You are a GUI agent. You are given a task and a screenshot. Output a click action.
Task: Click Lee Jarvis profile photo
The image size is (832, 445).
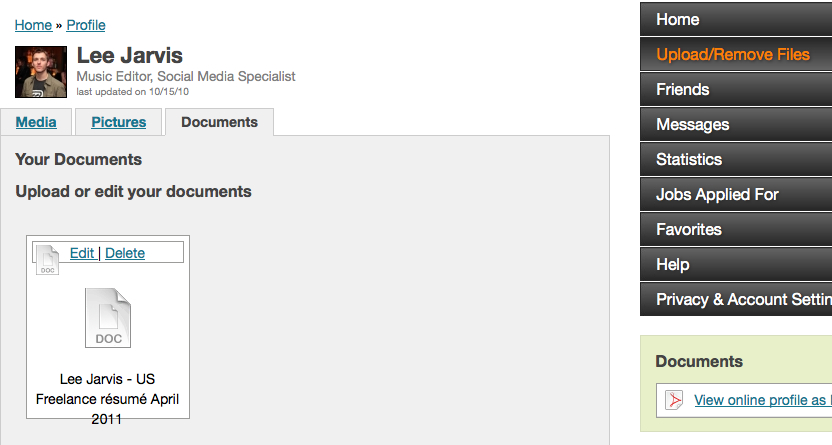pyautogui.click(x=41, y=72)
